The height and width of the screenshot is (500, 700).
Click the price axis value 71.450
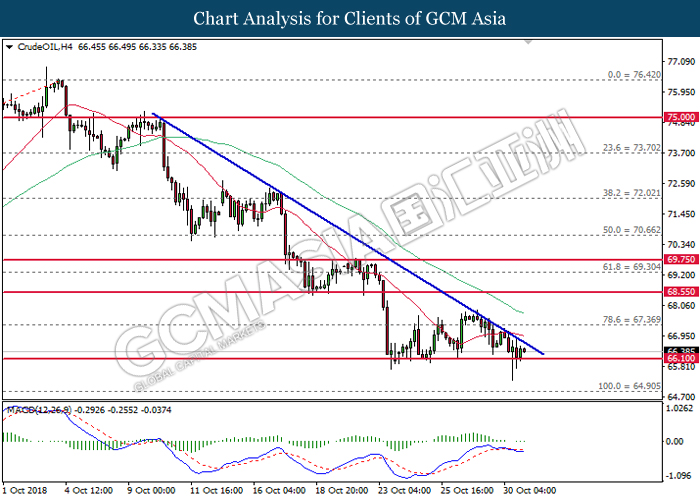[681, 214]
